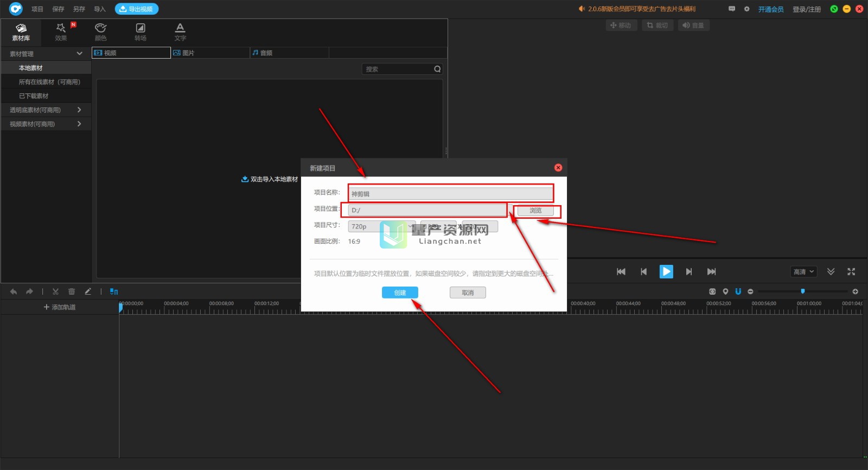Click the app logo icon at top left
Viewport: 868px width, 470px height.
pos(16,9)
